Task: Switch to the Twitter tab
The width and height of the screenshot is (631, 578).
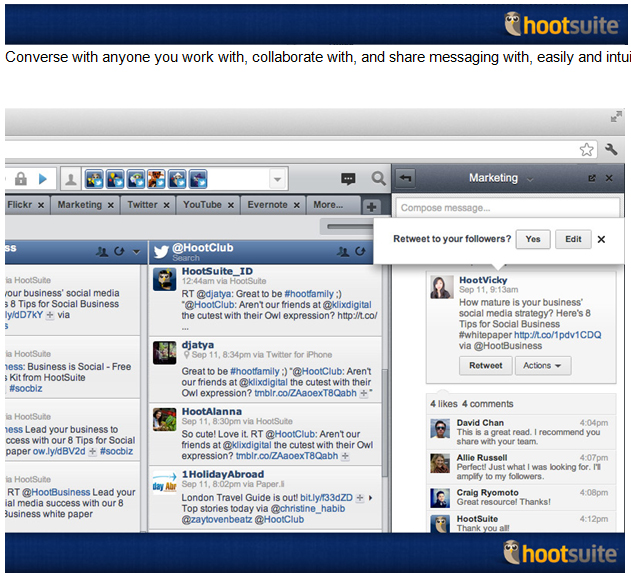Action: (142, 205)
